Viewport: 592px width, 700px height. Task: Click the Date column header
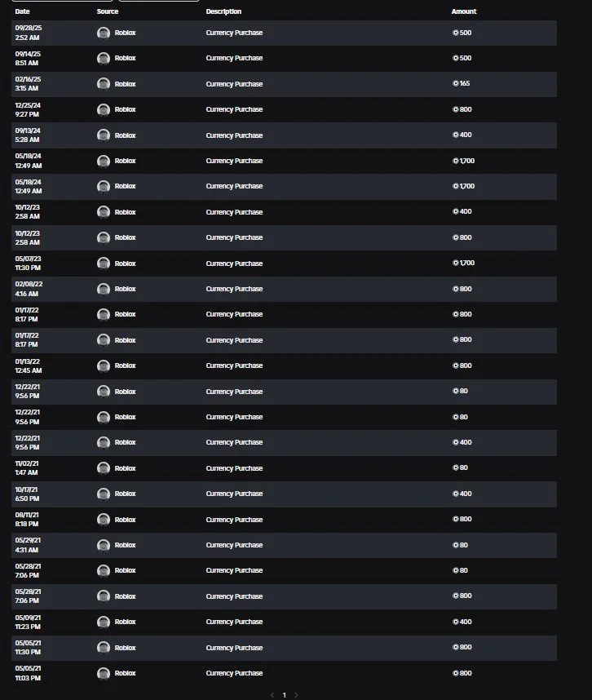pos(22,11)
